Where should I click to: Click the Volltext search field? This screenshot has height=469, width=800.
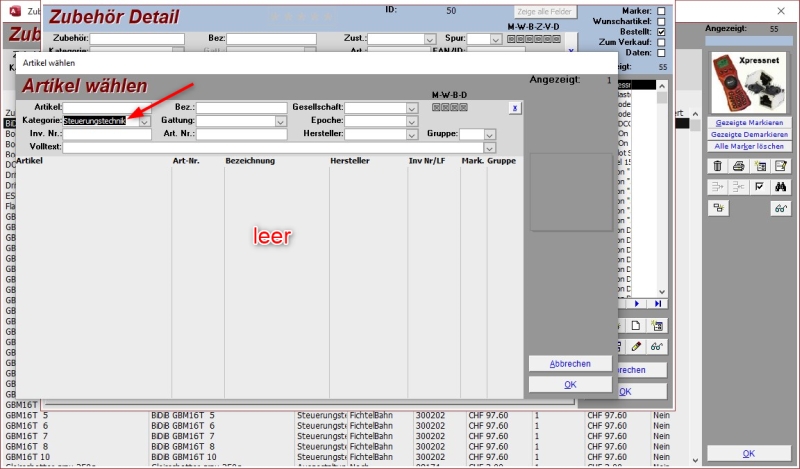(x=273, y=147)
